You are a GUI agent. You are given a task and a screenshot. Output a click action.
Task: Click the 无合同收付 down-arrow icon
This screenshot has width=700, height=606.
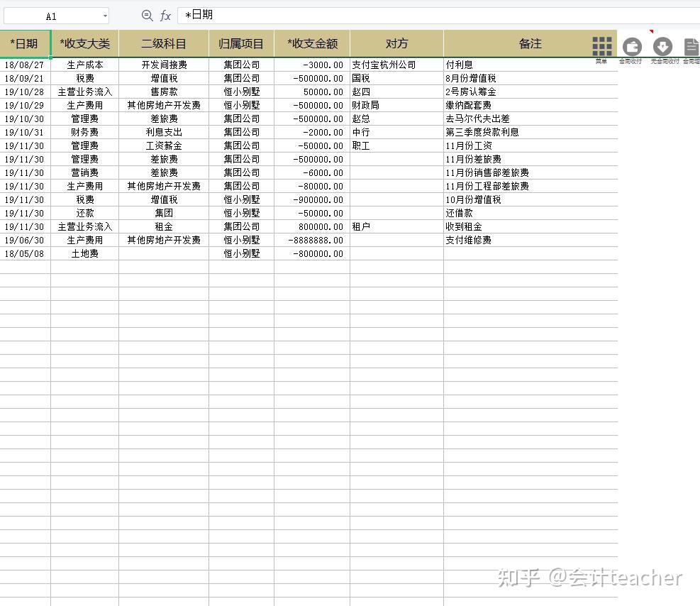(662, 47)
